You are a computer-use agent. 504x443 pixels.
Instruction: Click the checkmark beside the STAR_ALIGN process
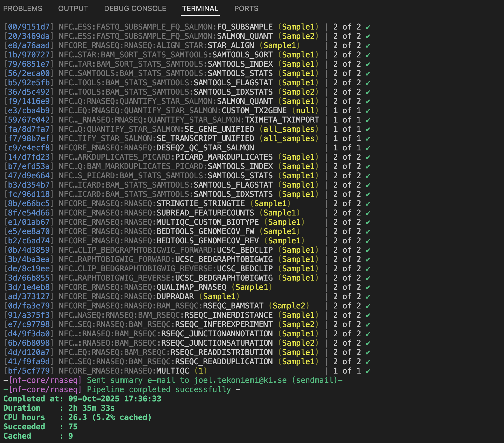tap(368, 46)
